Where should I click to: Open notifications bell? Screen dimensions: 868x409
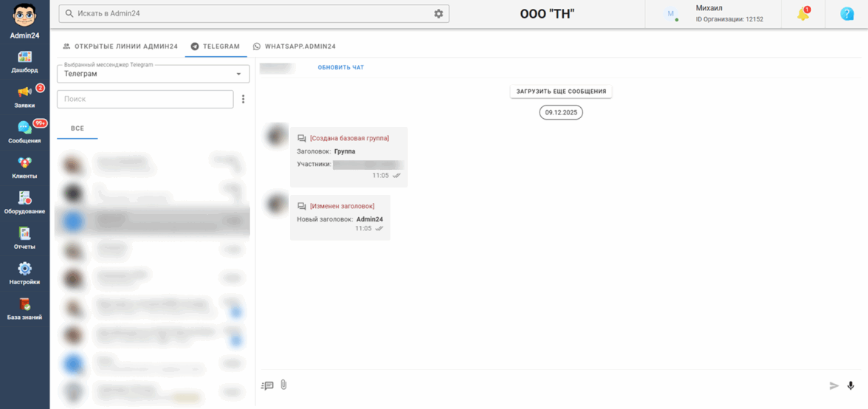(x=803, y=14)
